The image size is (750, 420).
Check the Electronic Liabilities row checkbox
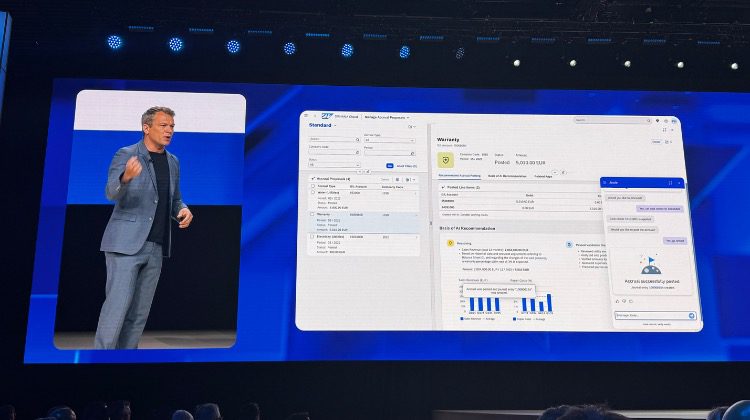pos(311,237)
